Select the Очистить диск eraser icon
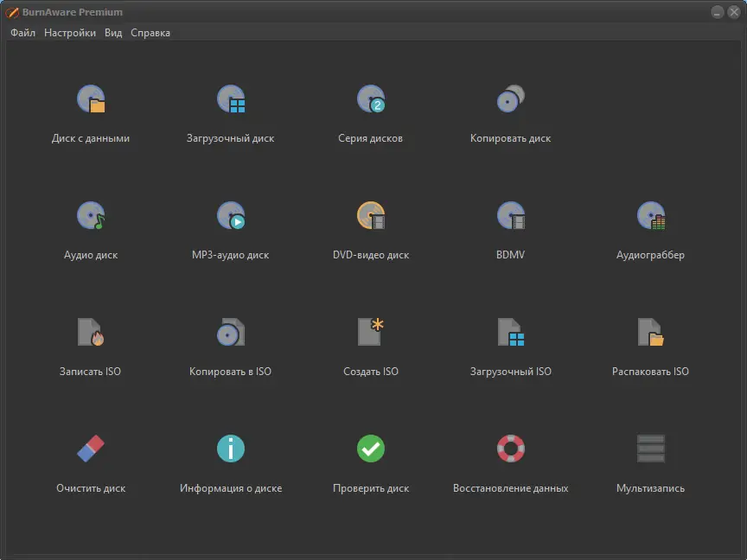 [91, 449]
